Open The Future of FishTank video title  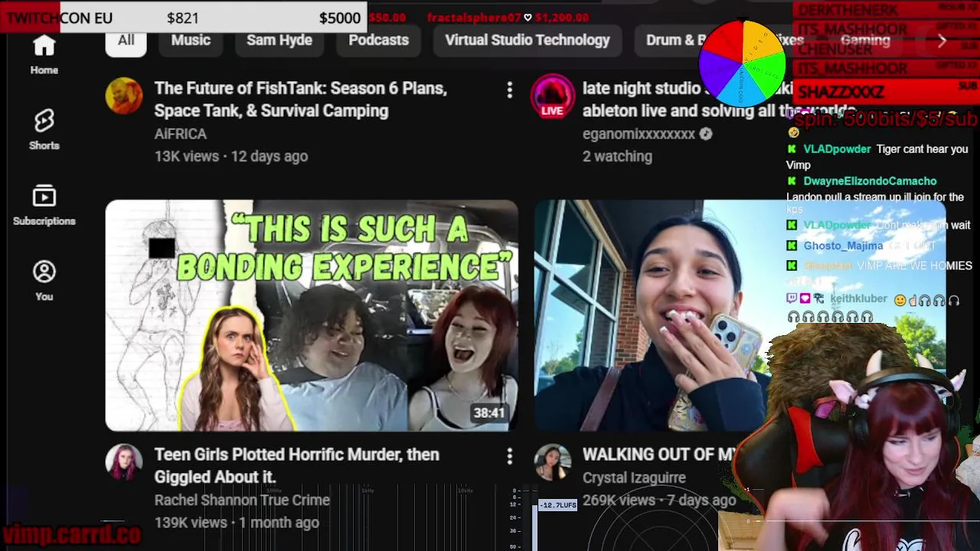point(301,99)
